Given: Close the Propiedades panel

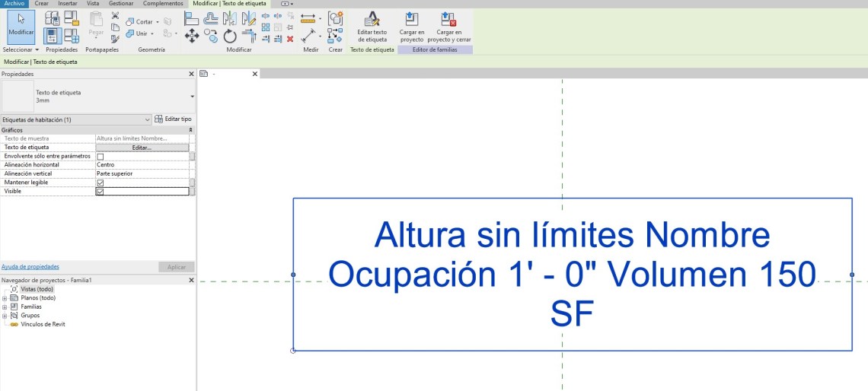Looking at the screenshot, I should coord(191,75).
